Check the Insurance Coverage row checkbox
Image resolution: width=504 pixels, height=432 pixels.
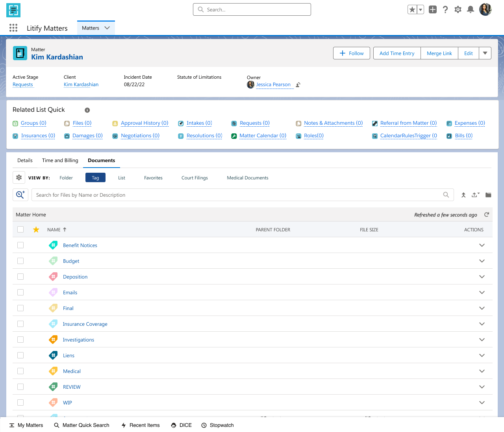(20, 324)
